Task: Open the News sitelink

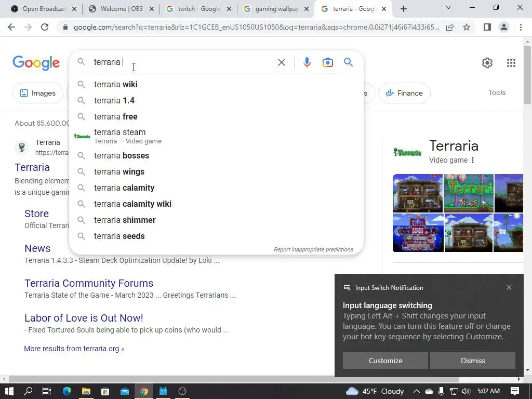Action: (37, 248)
